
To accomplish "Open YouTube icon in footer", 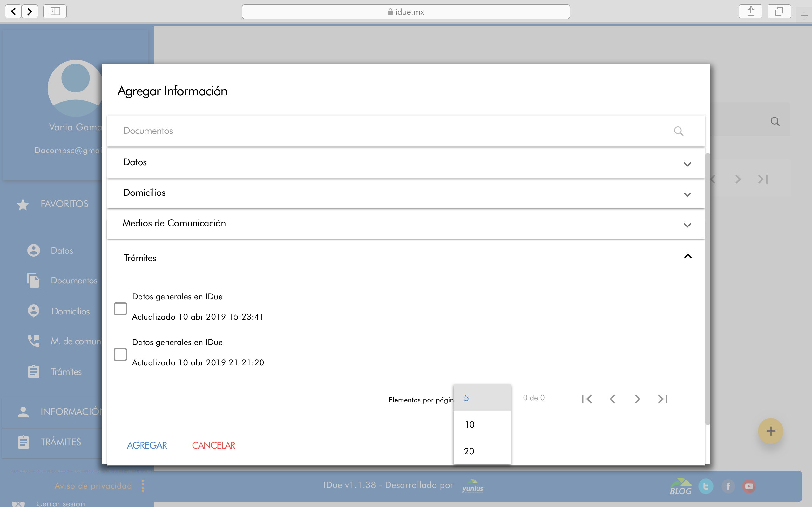I will pos(749,486).
